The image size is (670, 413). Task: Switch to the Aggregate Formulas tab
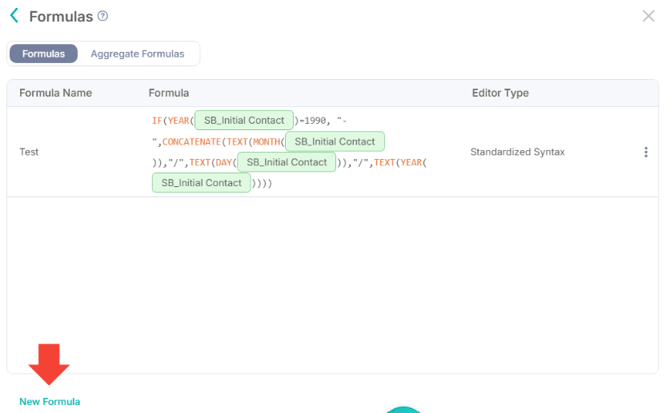tap(137, 54)
